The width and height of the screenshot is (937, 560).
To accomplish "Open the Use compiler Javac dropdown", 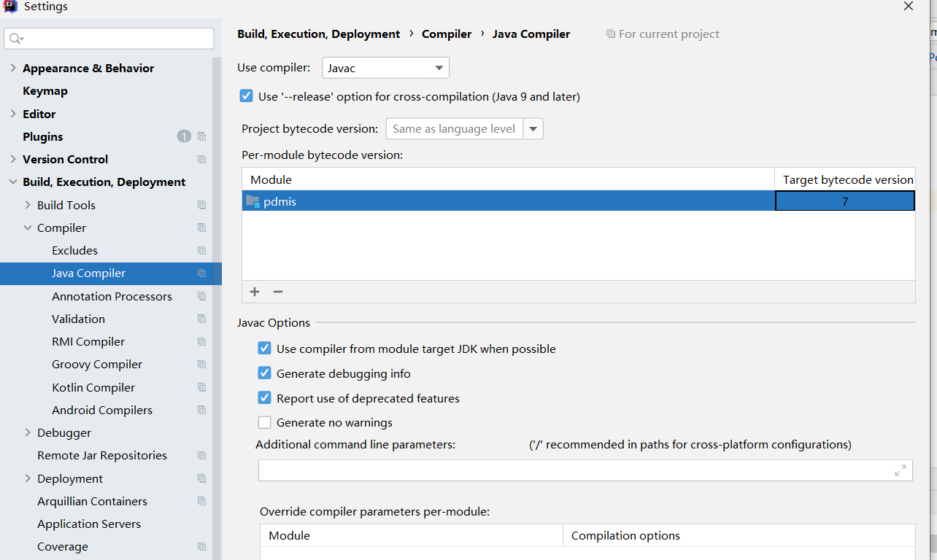I will click(x=385, y=68).
